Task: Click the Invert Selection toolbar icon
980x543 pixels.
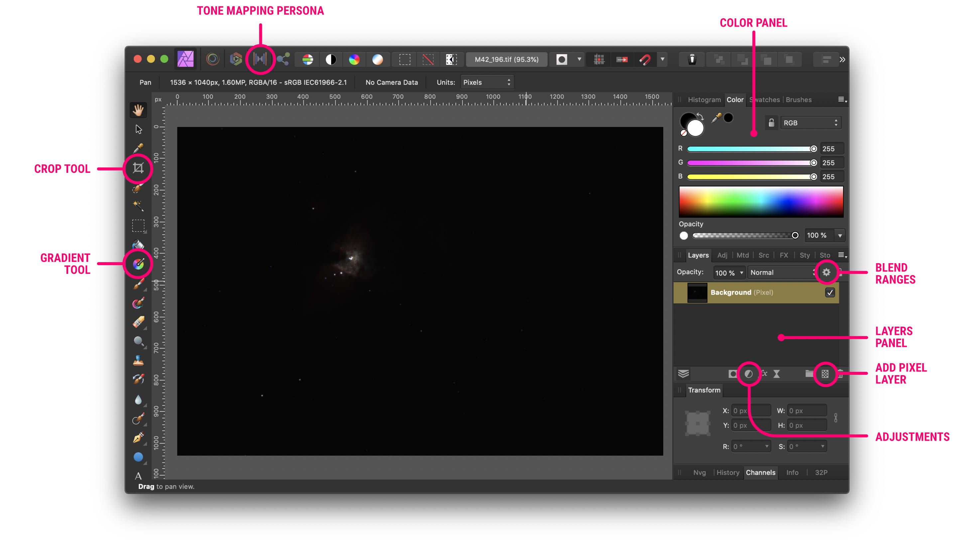Action: [x=451, y=59]
